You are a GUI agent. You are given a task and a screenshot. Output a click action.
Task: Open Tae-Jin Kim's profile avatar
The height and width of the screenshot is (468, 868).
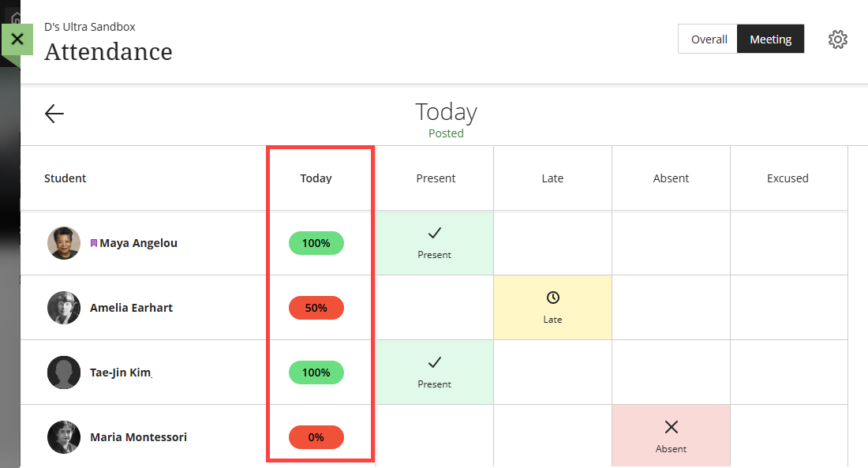64,373
